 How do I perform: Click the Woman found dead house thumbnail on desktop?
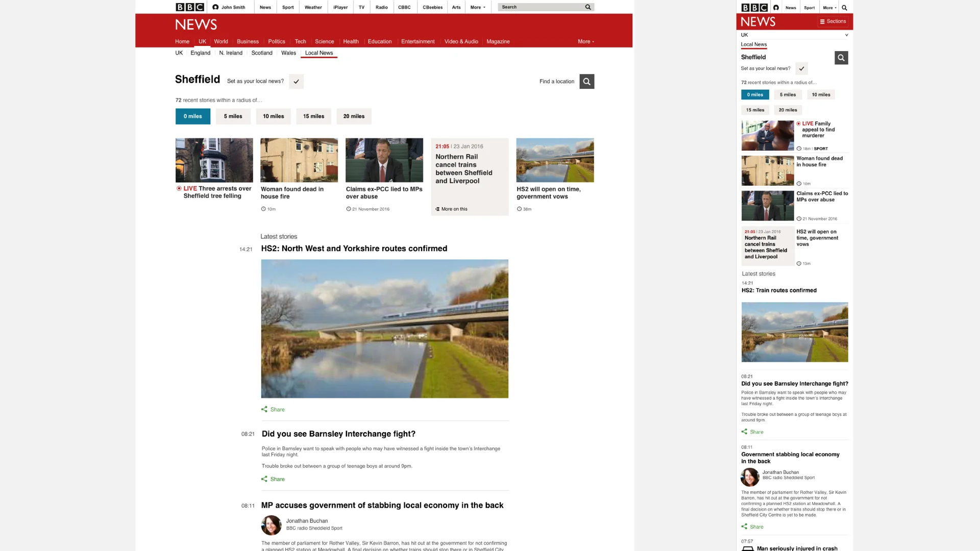pyautogui.click(x=299, y=160)
